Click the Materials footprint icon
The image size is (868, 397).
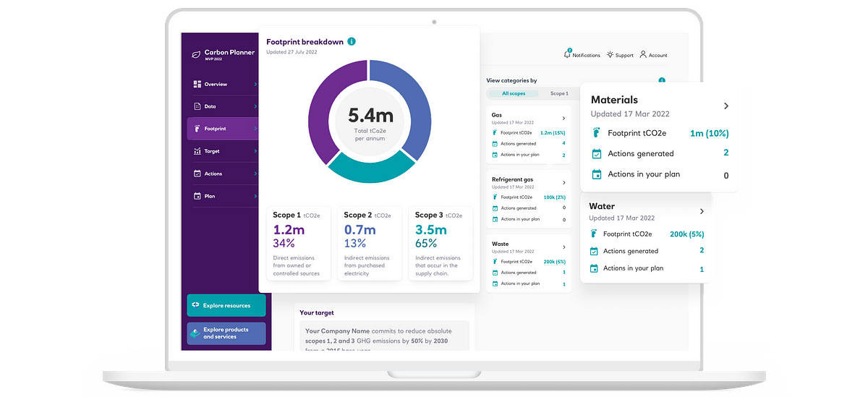point(596,133)
